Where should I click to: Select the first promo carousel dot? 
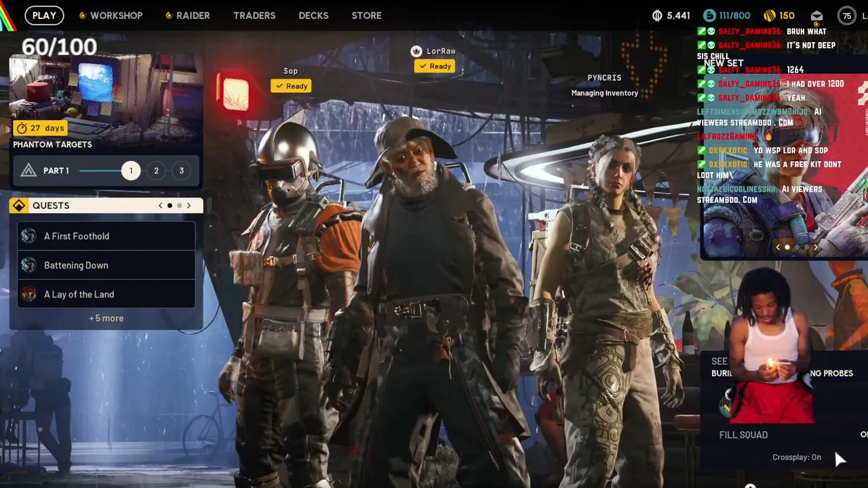[x=787, y=248]
